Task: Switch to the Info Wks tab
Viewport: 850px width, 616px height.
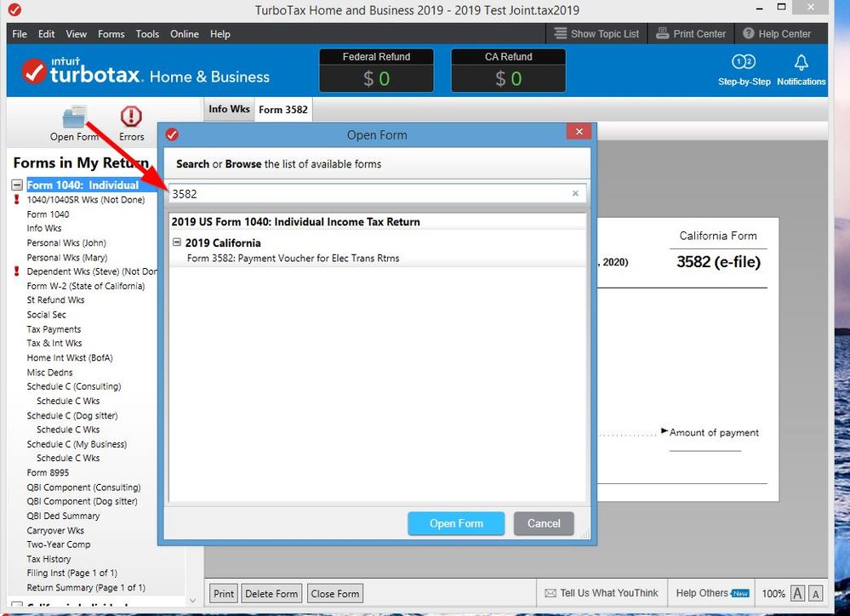Action: coord(229,109)
